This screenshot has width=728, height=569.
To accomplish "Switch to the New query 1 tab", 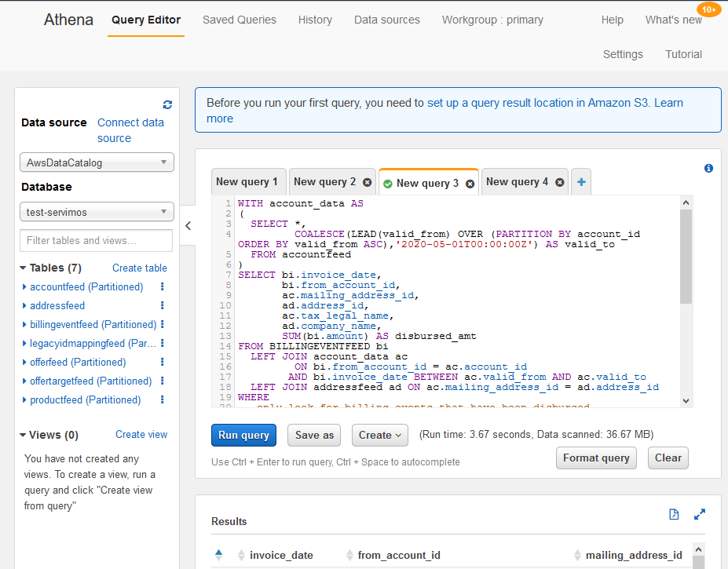I will (248, 181).
